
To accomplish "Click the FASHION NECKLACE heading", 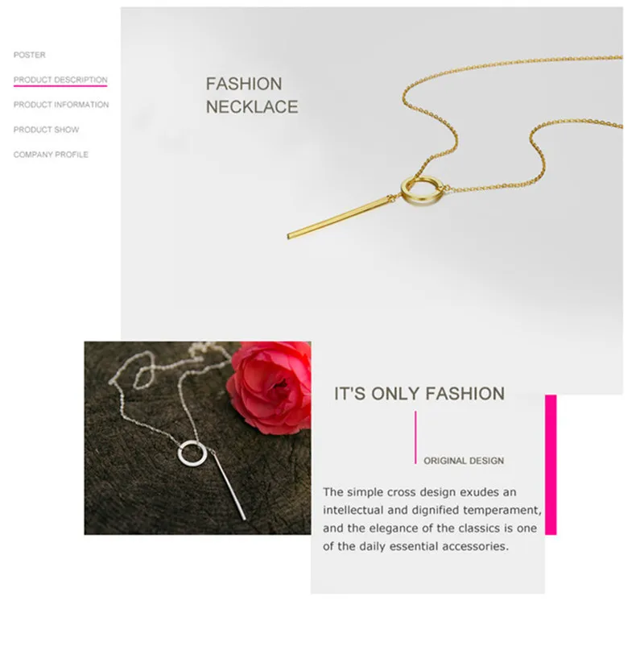I will tap(252, 95).
